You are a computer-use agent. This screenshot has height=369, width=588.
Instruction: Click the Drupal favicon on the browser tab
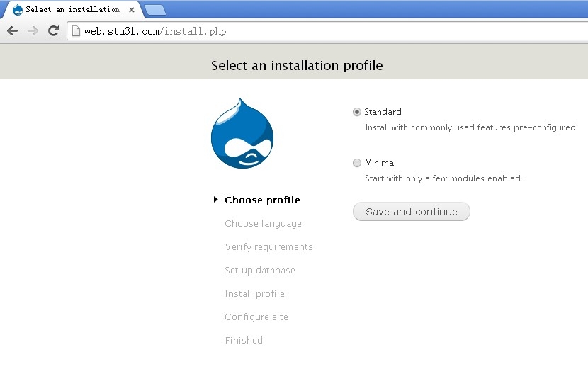click(x=18, y=10)
